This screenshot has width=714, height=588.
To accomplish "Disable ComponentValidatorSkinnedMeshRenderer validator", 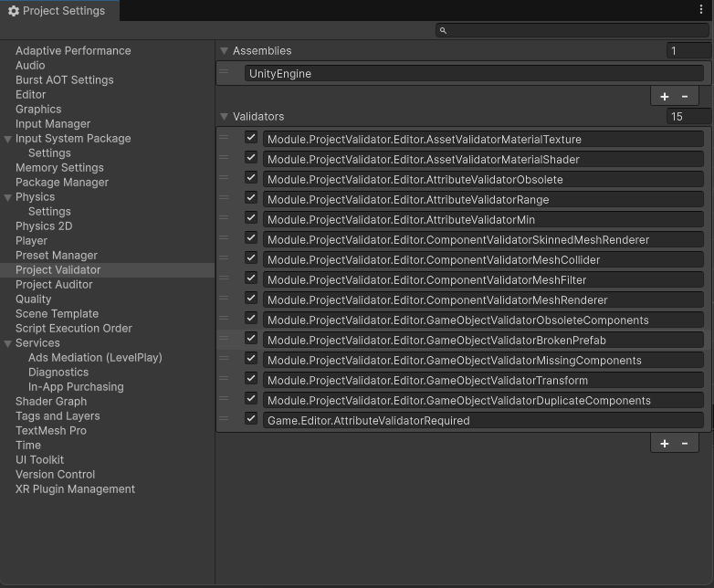I will [251, 237].
